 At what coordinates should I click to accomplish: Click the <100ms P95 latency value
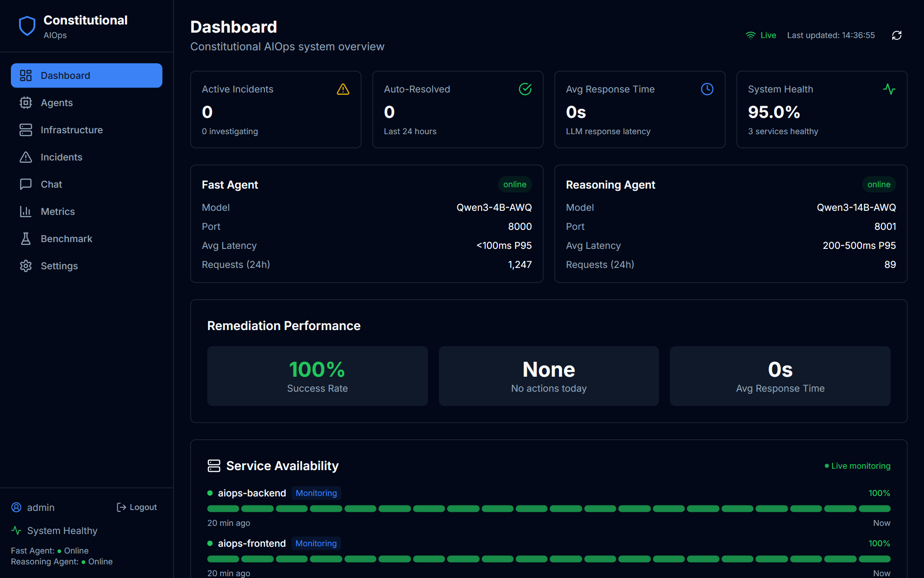(504, 245)
